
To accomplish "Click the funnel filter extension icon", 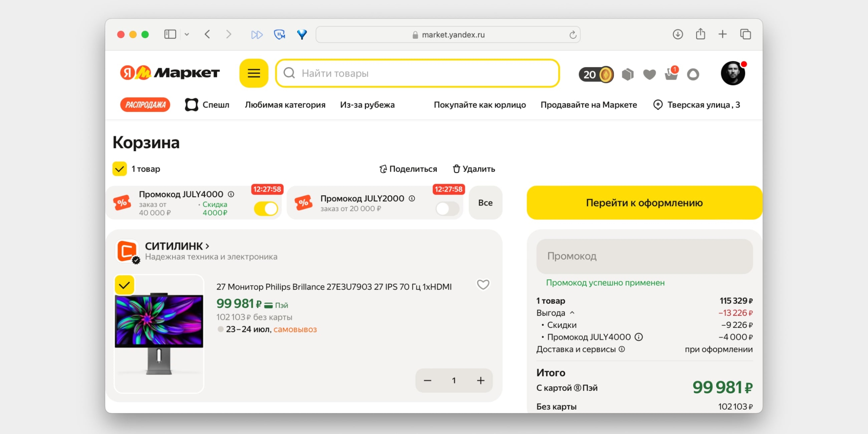I will [x=302, y=34].
